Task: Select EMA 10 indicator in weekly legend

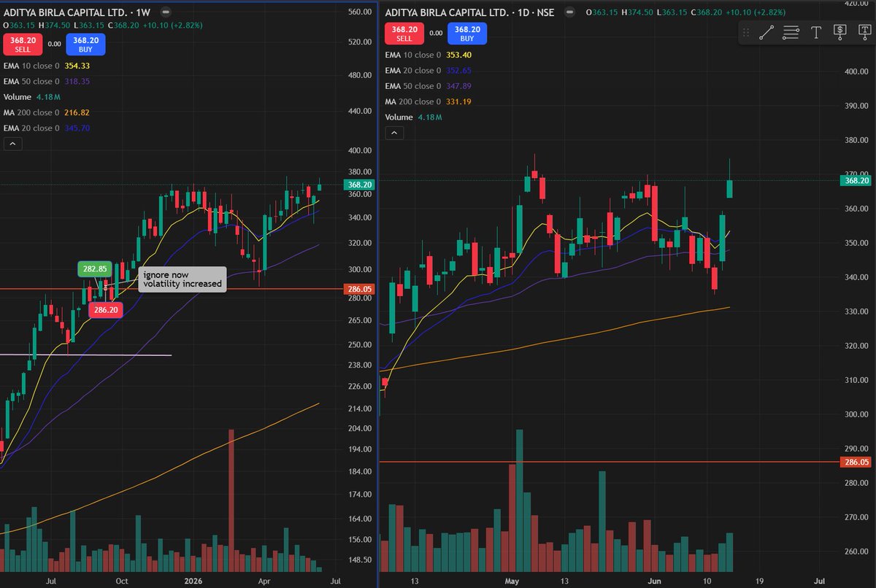Action: point(46,66)
